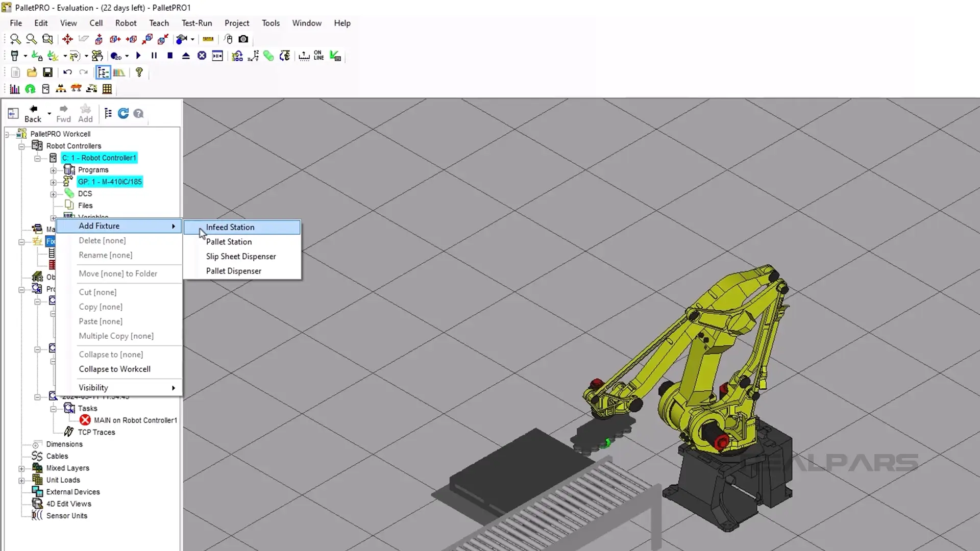Image resolution: width=980 pixels, height=551 pixels.
Task: Click the zoom out magnifier icon
Action: (x=31, y=39)
